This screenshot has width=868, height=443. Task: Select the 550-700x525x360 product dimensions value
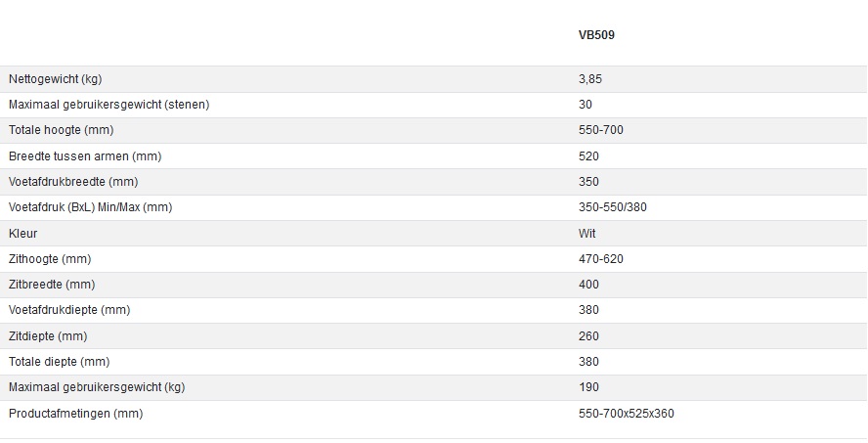tap(627, 414)
